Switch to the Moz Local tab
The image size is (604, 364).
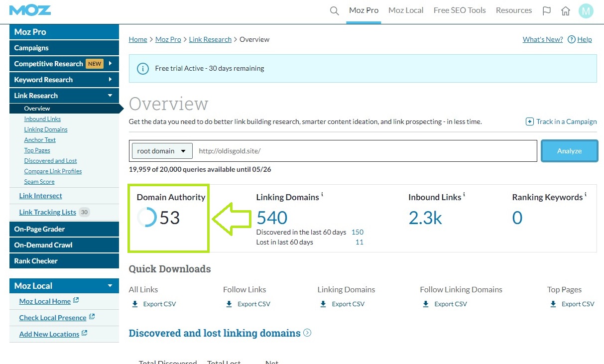tap(406, 10)
